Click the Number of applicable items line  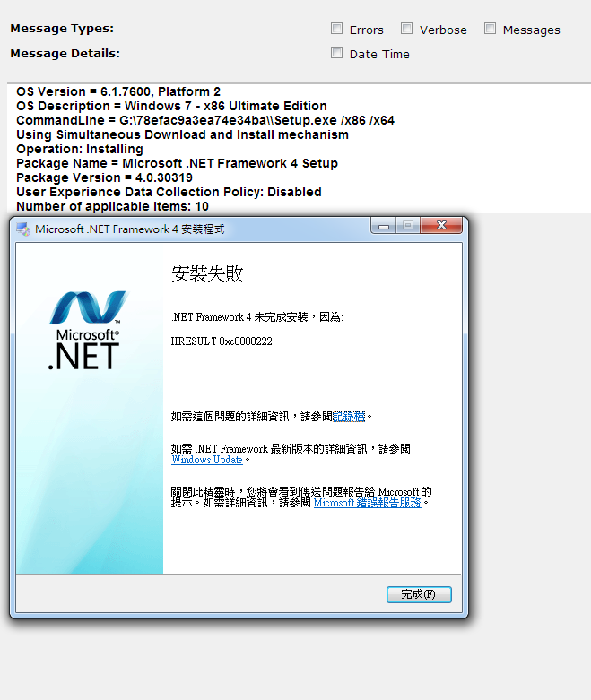113,206
